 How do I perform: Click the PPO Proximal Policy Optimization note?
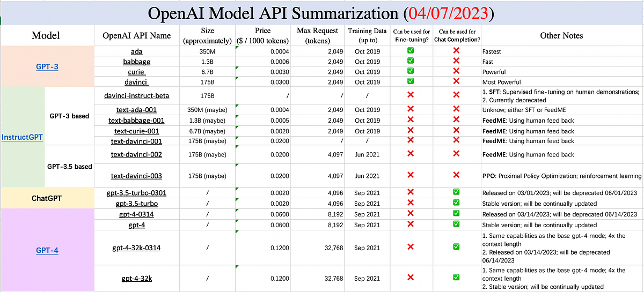(562, 176)
